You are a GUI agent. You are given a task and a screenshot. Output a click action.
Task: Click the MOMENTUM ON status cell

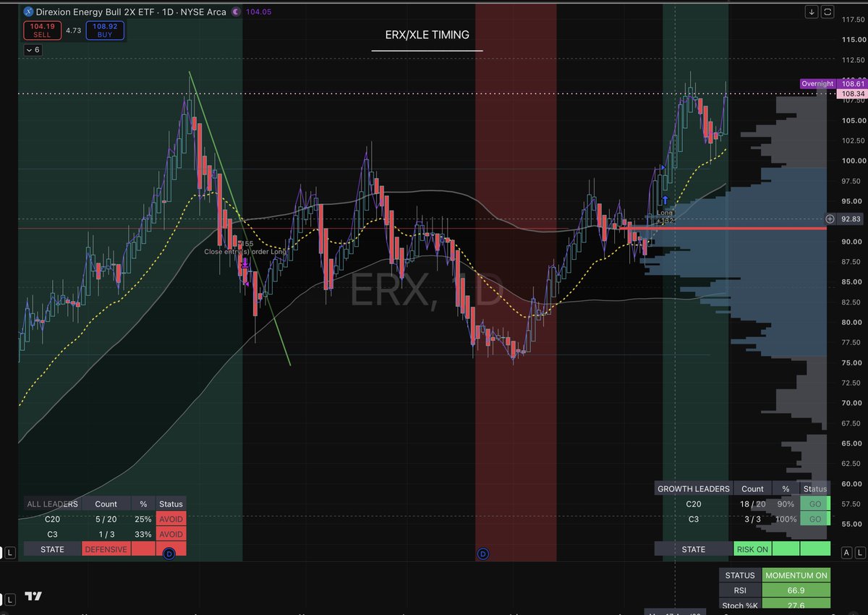click(x=796, y=575)
